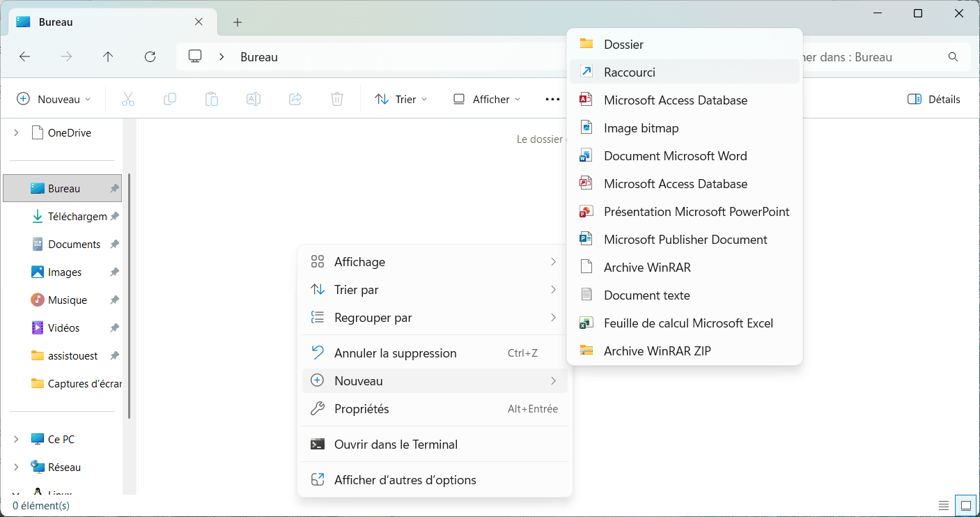This screenshot has width=980, height=517.
Task: Create new Archive WinRAR
Action: click(x=685, y=268)
